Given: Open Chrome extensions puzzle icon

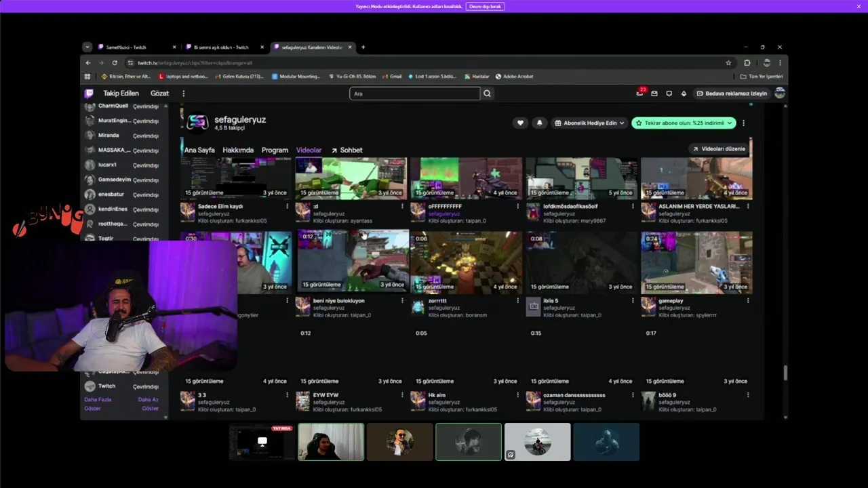Looking at the screenshot, I should [747, 63].
